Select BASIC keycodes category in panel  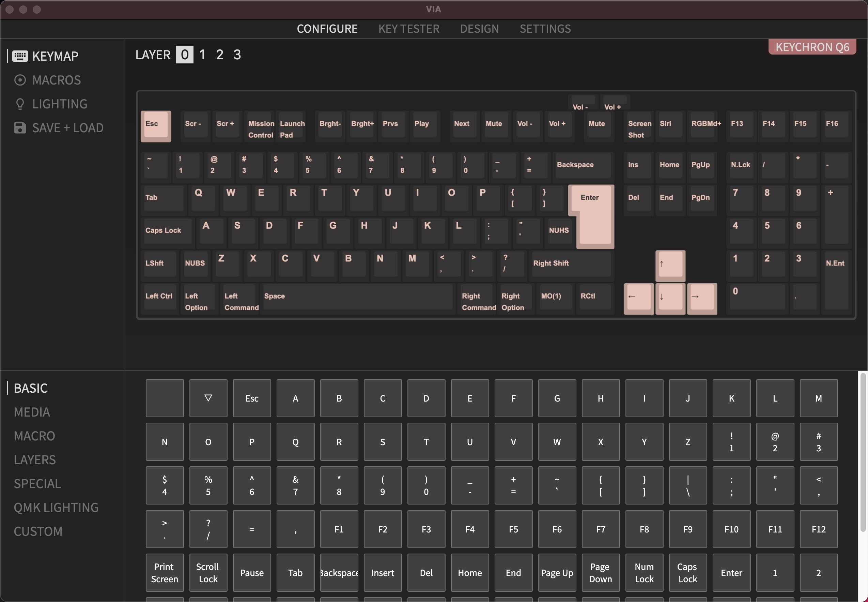[30, 388]
